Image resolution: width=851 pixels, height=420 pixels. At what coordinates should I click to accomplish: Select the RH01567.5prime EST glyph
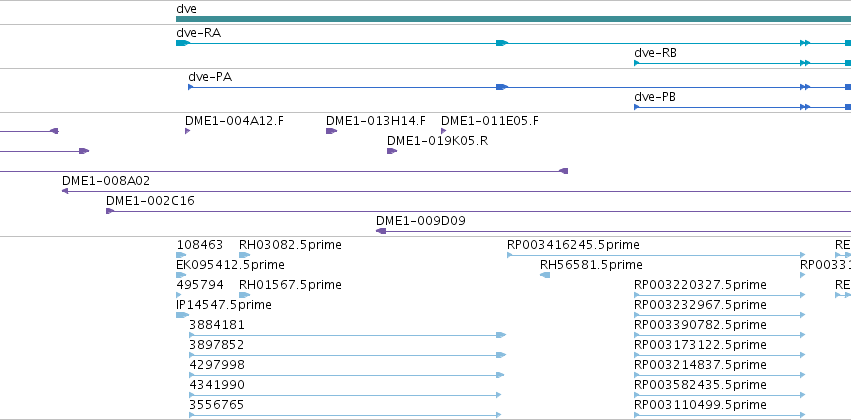(x=244, y=295)
